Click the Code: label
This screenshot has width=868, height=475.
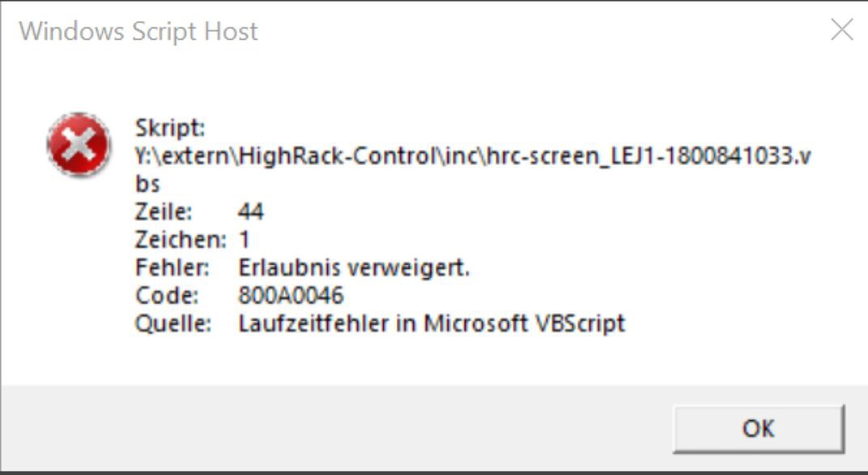click(167, 295)
